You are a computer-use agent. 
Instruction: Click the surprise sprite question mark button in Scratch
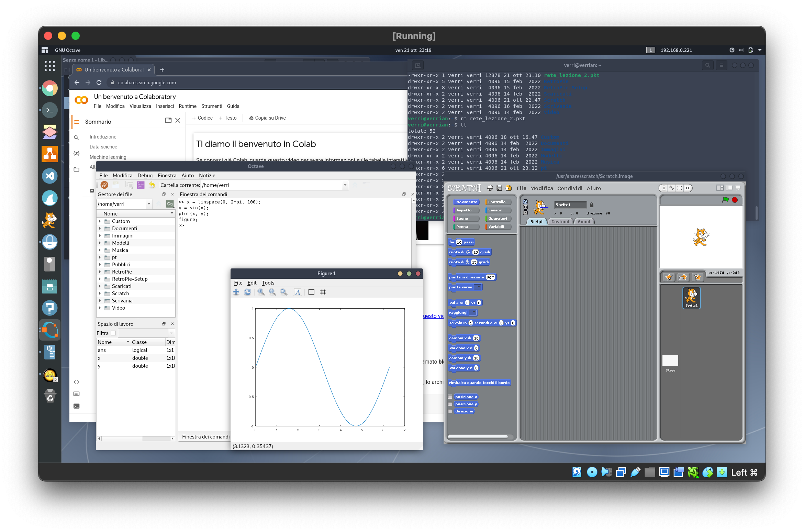(x=697, y=277)
